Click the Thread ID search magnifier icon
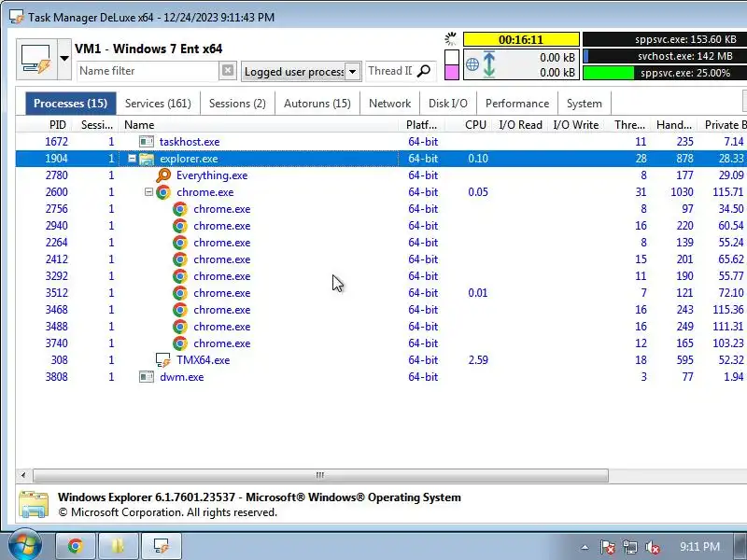Viewport: 747px width, 560px height. [x=424, y=71]
